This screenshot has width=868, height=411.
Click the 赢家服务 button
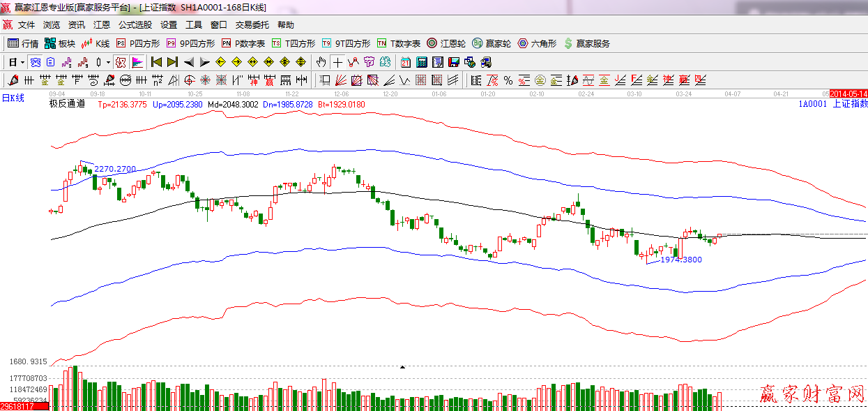pyautogui.click(x=587, y=43)
